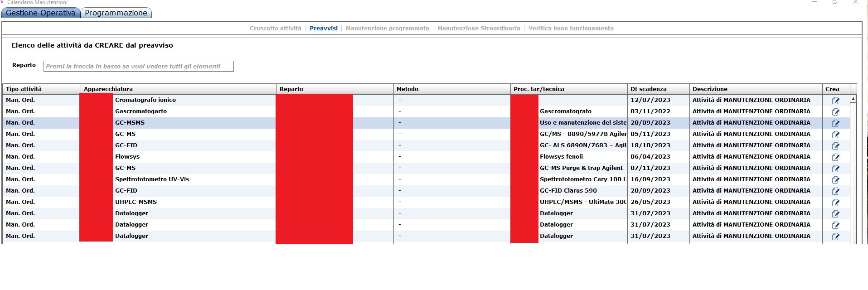This screenshot has height=290, width=868.
Task: Open the Gestione Operativa tab
Action: point(41,13)
